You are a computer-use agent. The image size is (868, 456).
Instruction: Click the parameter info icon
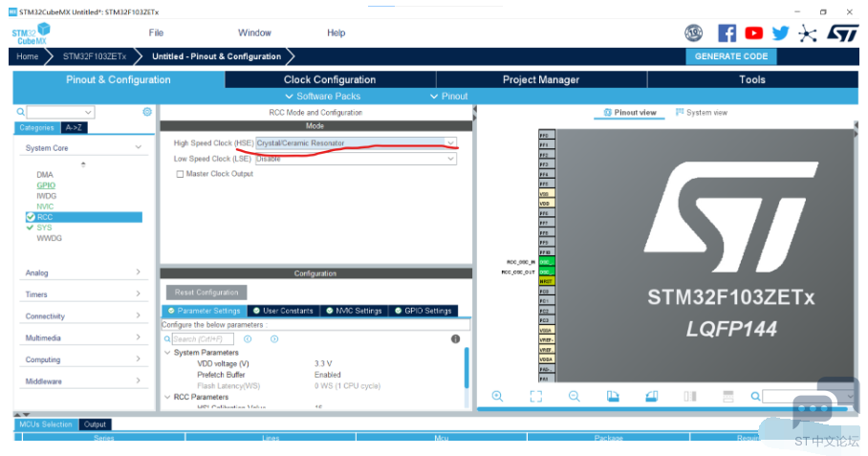point(455,338)
